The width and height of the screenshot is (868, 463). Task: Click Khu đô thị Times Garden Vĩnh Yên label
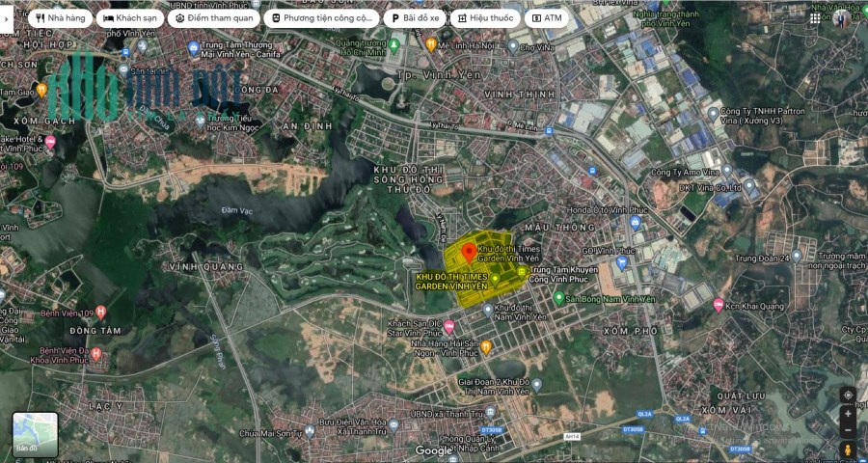coord(508,254)
